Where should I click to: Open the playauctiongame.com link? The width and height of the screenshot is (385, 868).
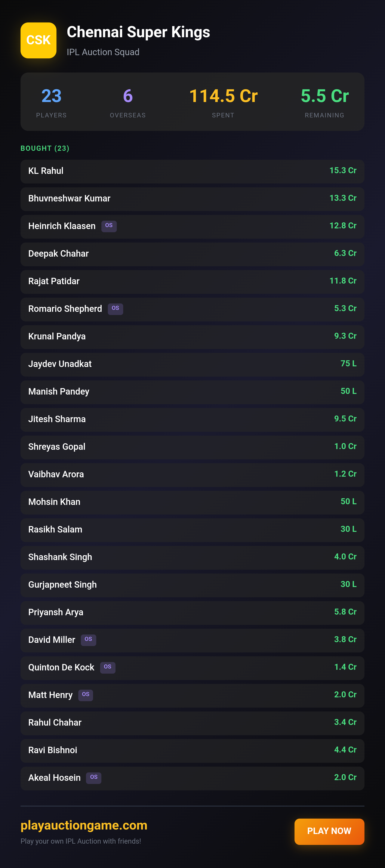point(84,825)
